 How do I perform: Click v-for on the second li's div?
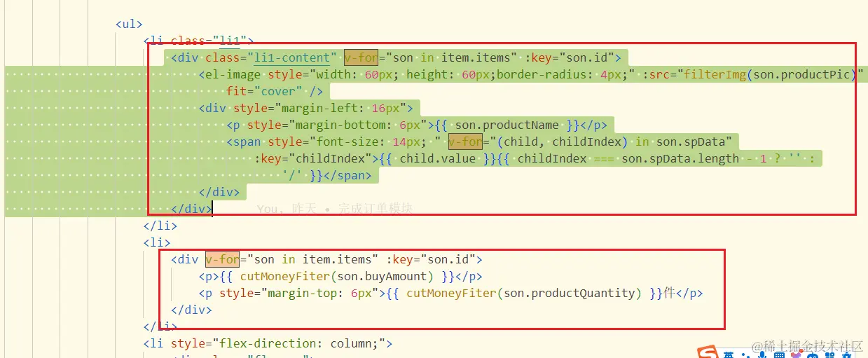[x=222, y=260]
